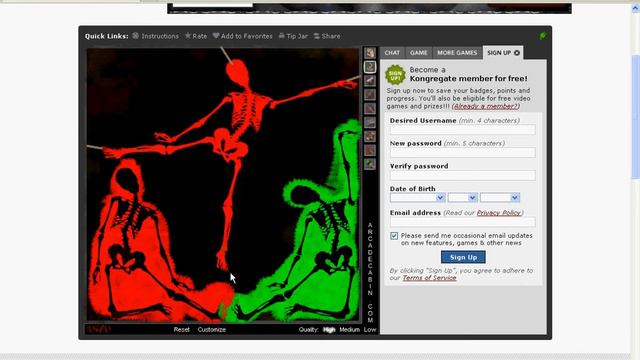Click Reset below the game canvas
640x360 pixels.
click(x=182, y=329)
